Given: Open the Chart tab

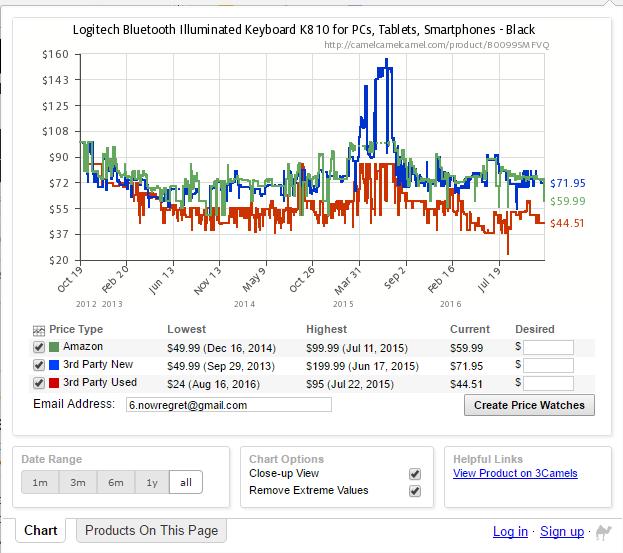Looking at the screenshot, I should (41, 531).
